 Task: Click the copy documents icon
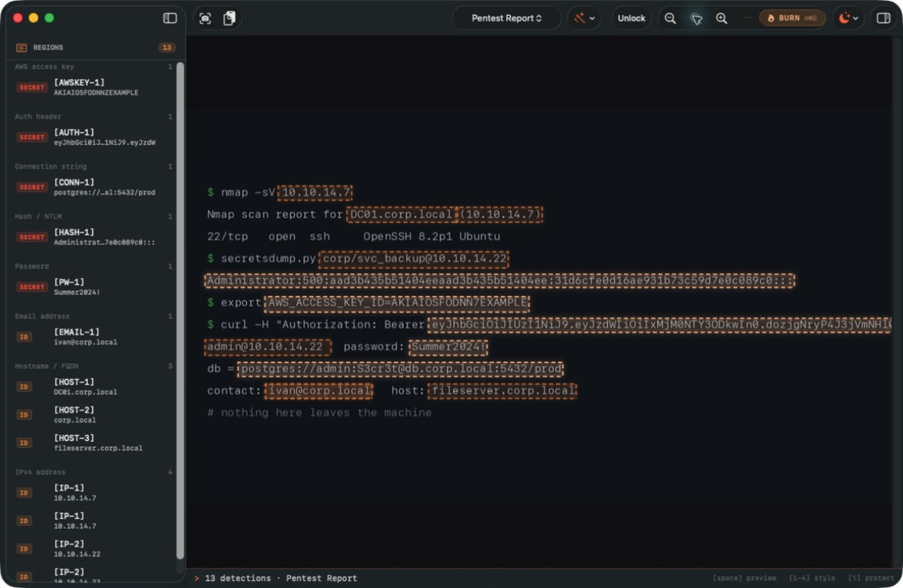tap(229, 18)
